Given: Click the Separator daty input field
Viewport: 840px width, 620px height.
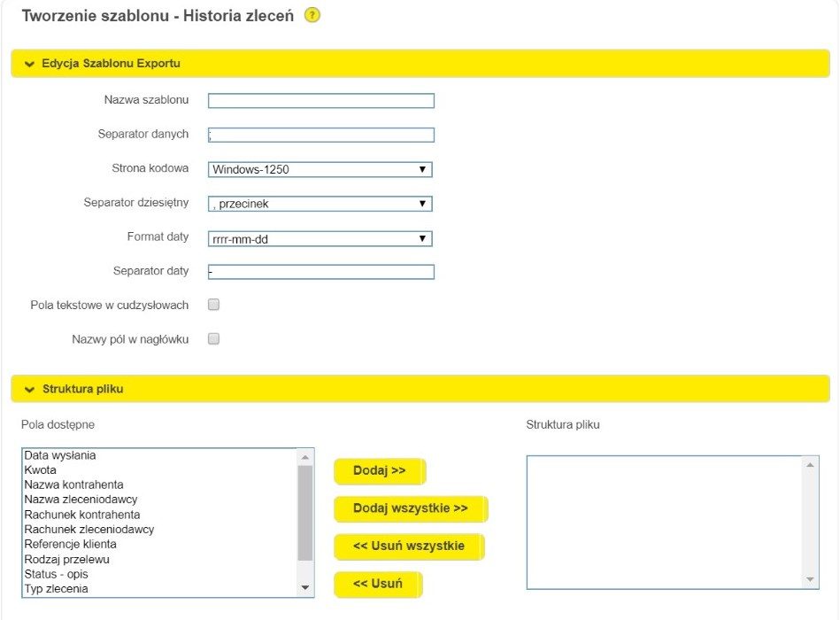Looking at the screenshot, I should [320, 272].
